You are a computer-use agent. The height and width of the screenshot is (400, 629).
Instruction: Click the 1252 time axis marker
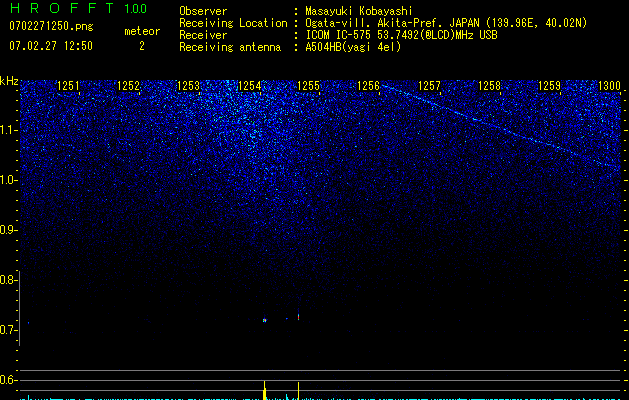(128, 86)
